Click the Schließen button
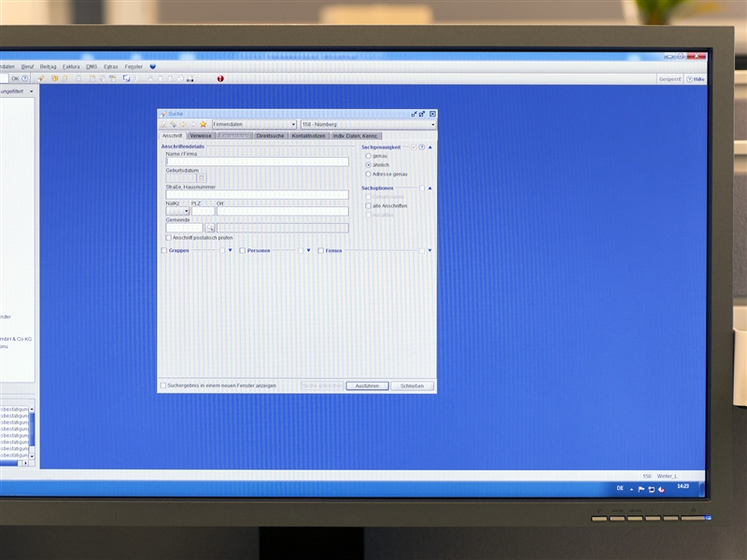This screenshot has height=560, width=747. point(412,385)
